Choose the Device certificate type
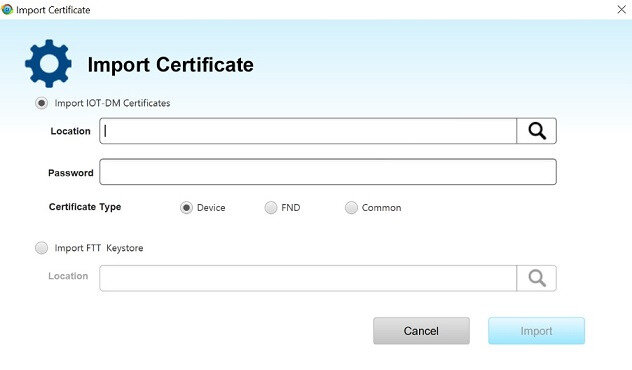632x370 pixels. tap(186, 208)
